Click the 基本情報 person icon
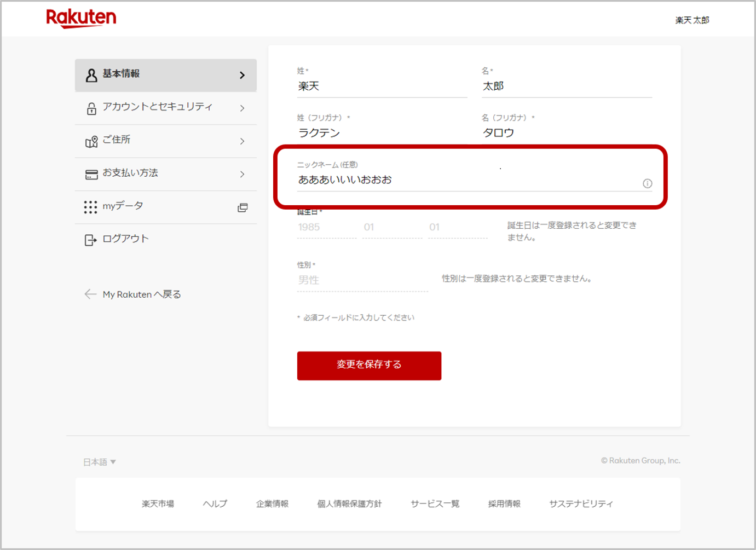The image size is (756, 550). 91,75
